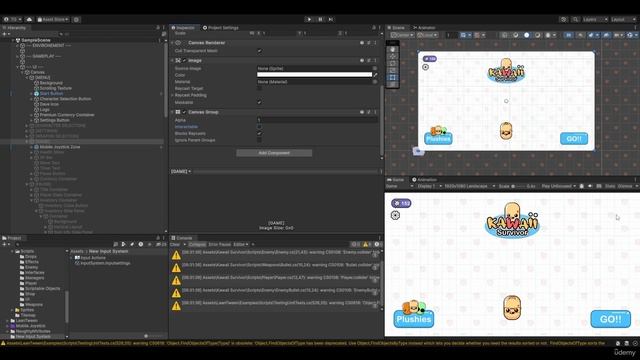Select the Move tool in the Scene toolbar

(x=393, y=56)
